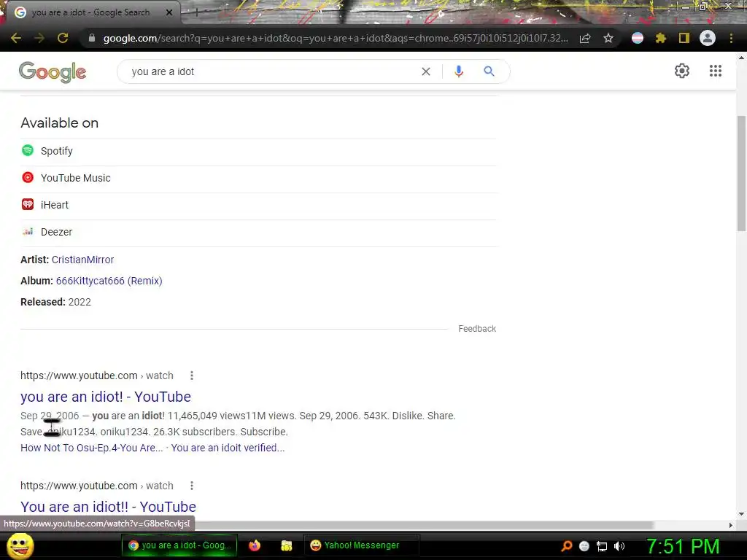Start voice search with microphone
Image resolution: width=747 pixels, height=560 pixels.
(459, 71)
